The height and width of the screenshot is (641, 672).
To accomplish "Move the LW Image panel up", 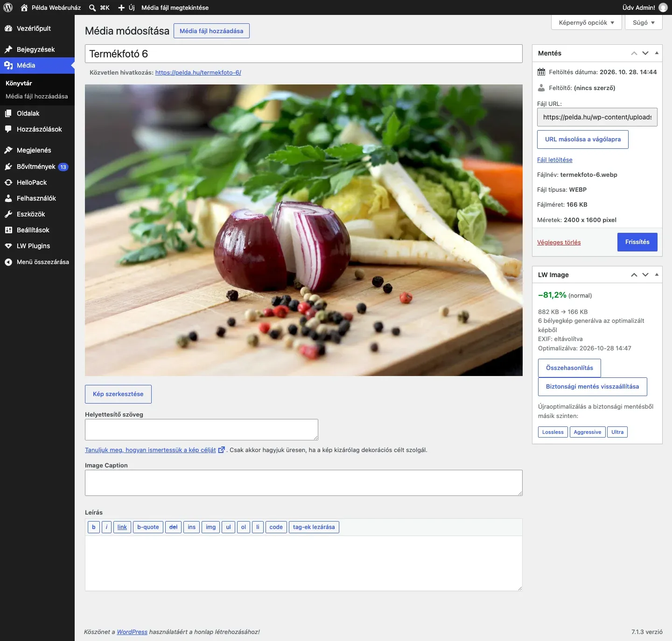I will pyautogui.click(x=634, y=275).
